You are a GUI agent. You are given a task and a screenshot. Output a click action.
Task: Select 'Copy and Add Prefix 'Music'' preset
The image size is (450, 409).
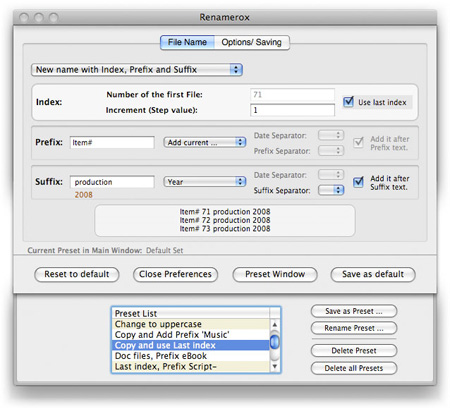(x=190, y=335)
